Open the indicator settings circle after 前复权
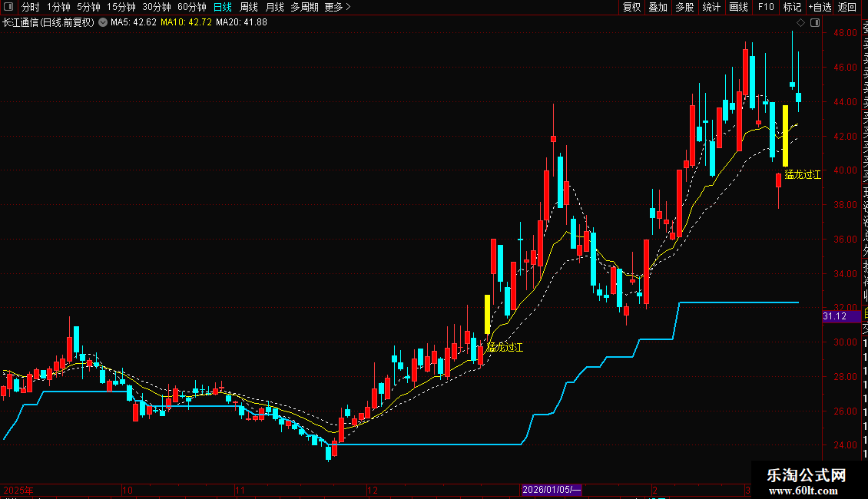 (103, 22)
